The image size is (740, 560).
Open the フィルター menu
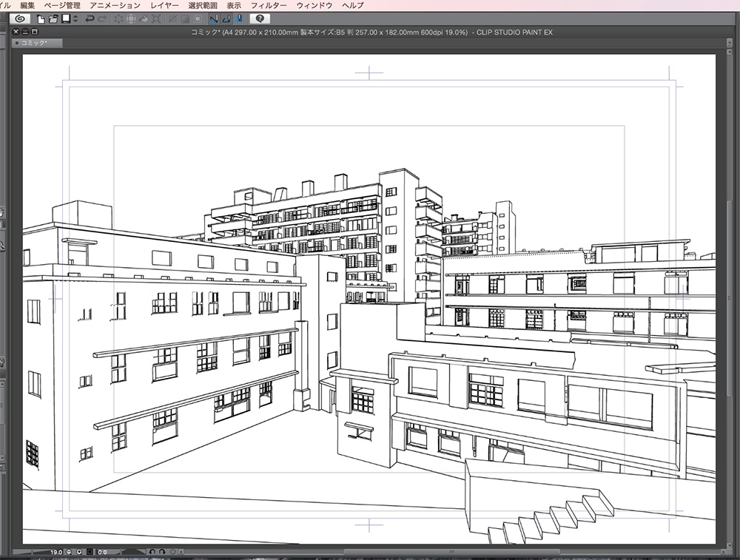click(x=269, y=5)
